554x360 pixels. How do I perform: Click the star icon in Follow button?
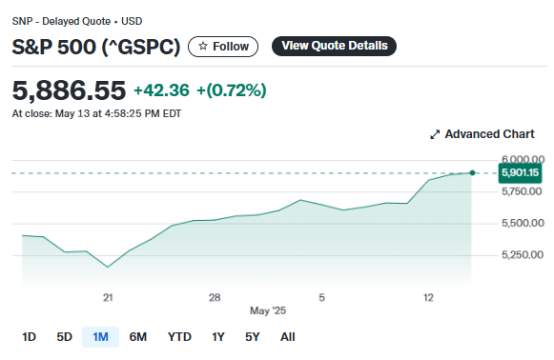pyautogui.click(x=203, y=46)
